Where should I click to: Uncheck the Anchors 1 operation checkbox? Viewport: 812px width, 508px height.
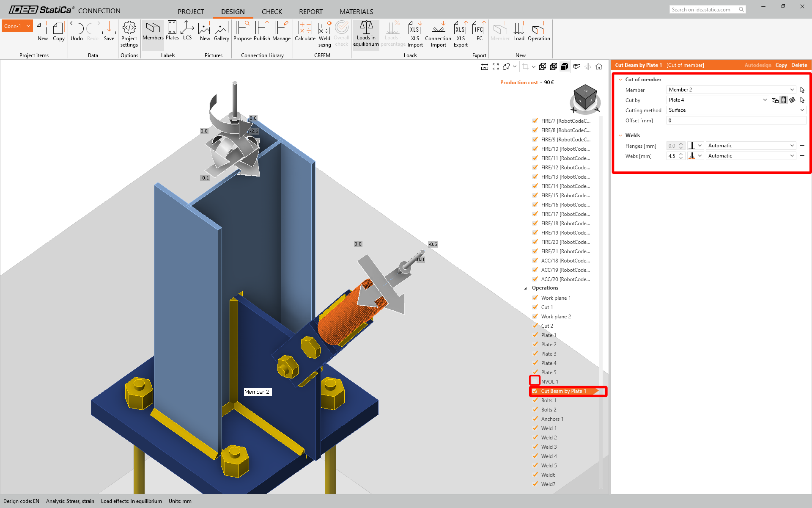[x=535, y=419]
